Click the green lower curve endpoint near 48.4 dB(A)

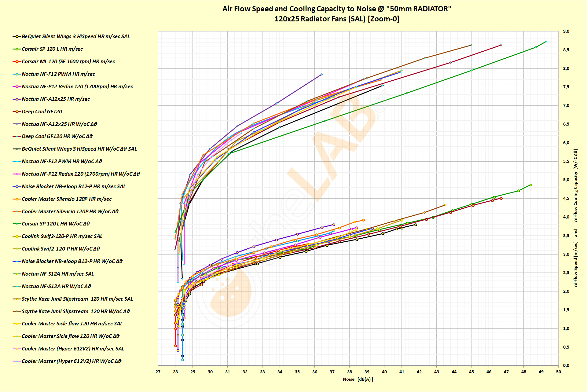click(531, 185)
